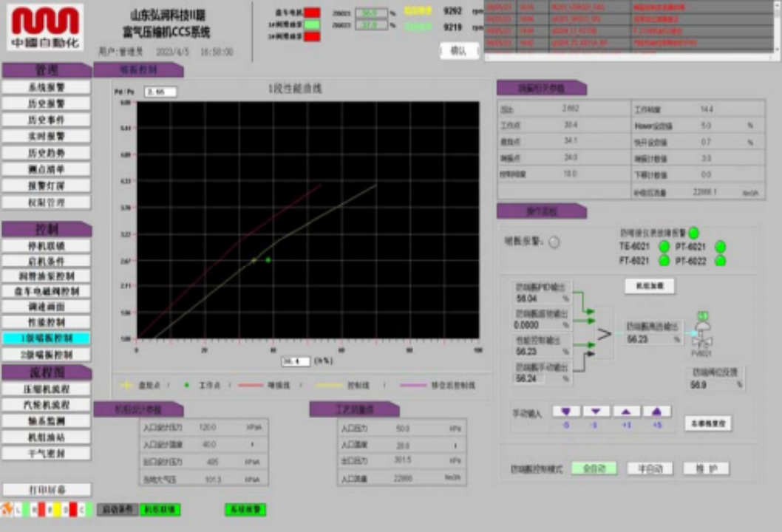This screenshot has height=532, width=782.
Task: Toggle the surge alarm round indicator
Action: [554, 242]
